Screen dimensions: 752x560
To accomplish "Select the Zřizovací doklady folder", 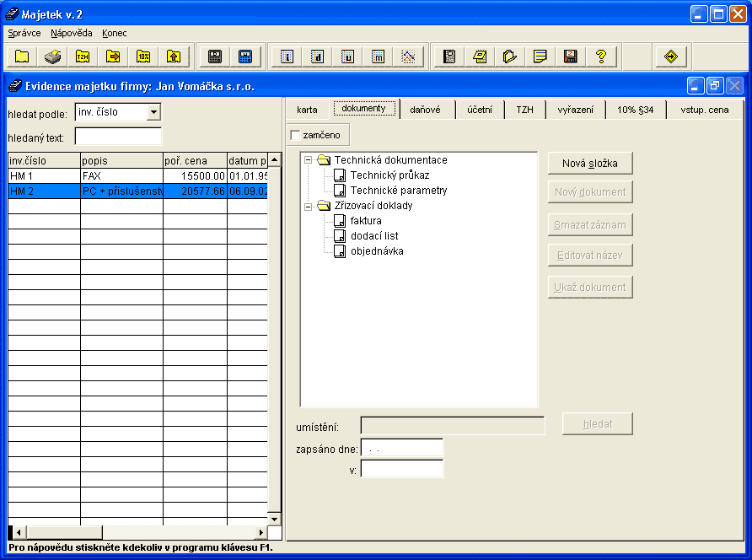I will click(373, 206).
